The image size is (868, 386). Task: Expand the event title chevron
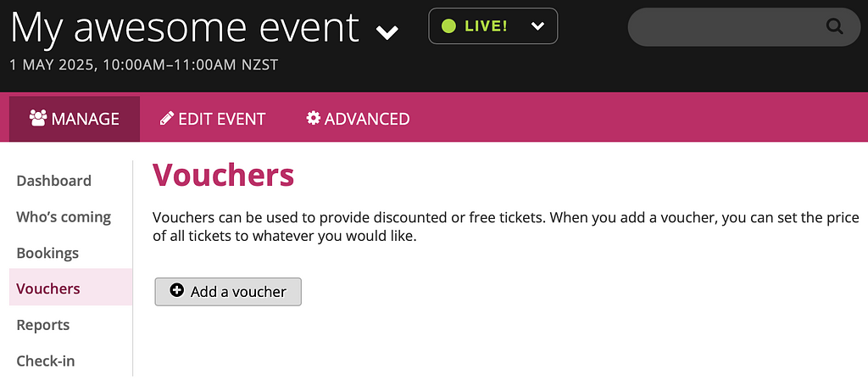click(387, 32)
